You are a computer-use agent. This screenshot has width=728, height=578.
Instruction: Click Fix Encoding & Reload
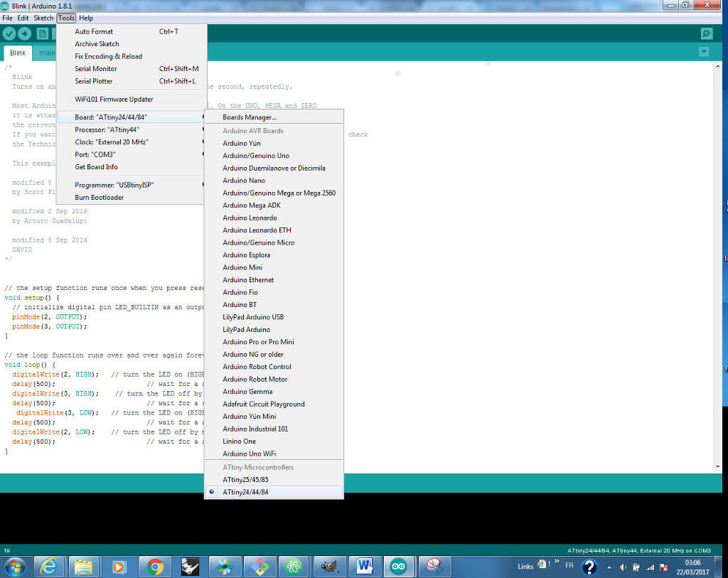point(131,56)
